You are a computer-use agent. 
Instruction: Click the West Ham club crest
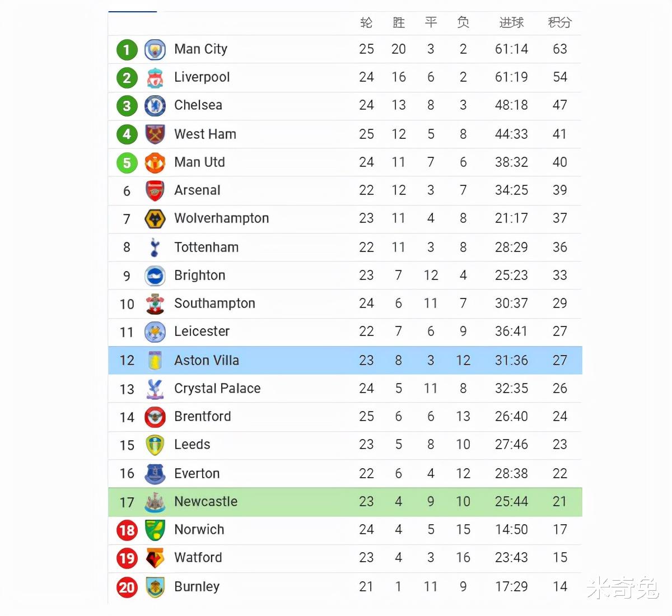point(155,134)
